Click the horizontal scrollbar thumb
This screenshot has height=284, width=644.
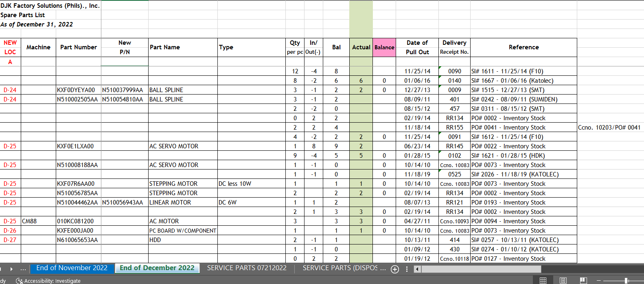(x=481, y=269)
